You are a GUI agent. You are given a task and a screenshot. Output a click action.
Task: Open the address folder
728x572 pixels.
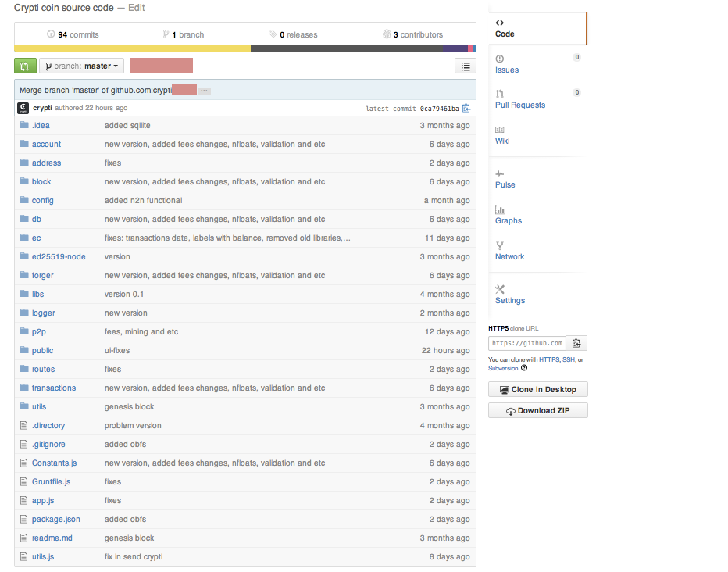(x=46, y=163)
